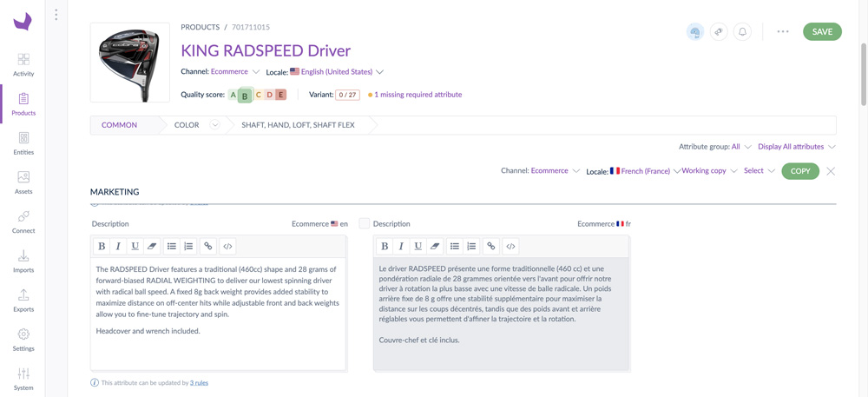The height and width of the screenshot is (397, 868).
Task: Insert a link in English description editor
Action: point(208,246)
